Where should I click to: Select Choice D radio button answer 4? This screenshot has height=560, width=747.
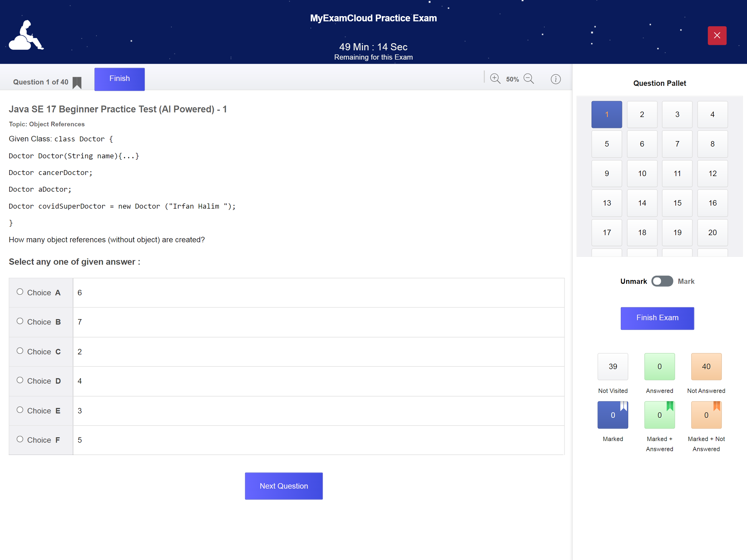(x=20, y=381)
